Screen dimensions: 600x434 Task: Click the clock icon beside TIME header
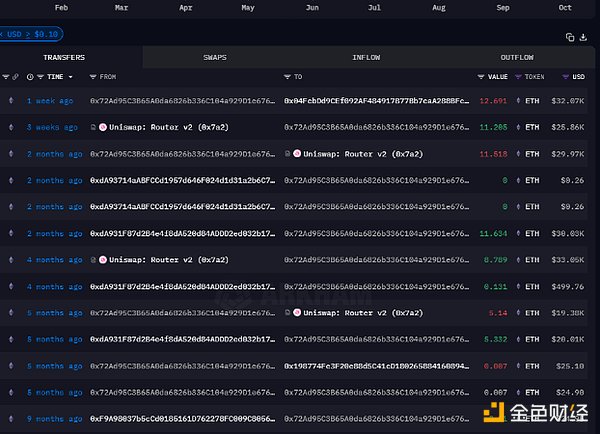coord(30,76)
